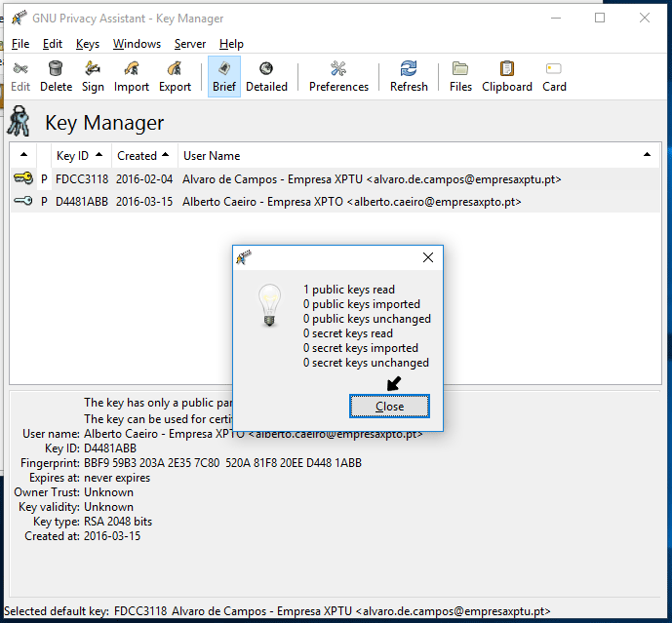
Task: Open Preferences from the toolbar
Action: tap(338, 77)
